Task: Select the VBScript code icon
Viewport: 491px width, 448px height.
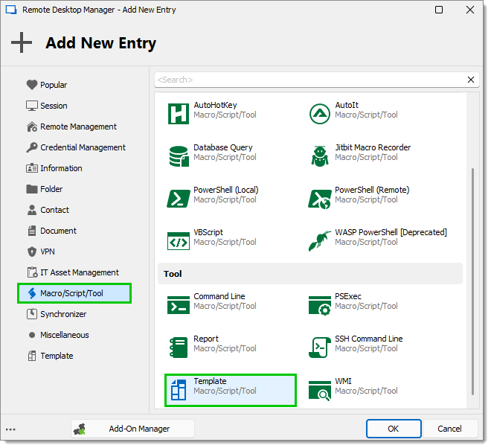Action: [x=179, y=241]
